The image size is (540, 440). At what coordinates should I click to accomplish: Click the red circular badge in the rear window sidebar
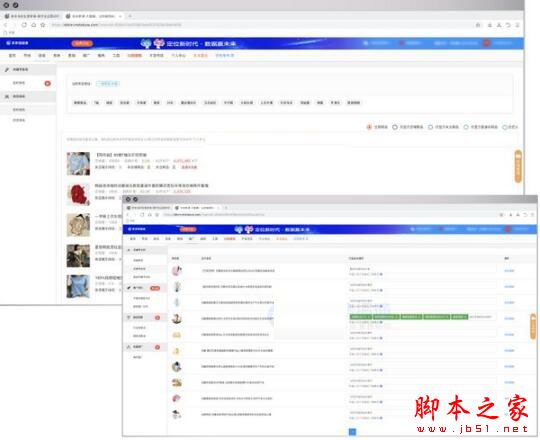pyautogui.click(x=48, y=83)
